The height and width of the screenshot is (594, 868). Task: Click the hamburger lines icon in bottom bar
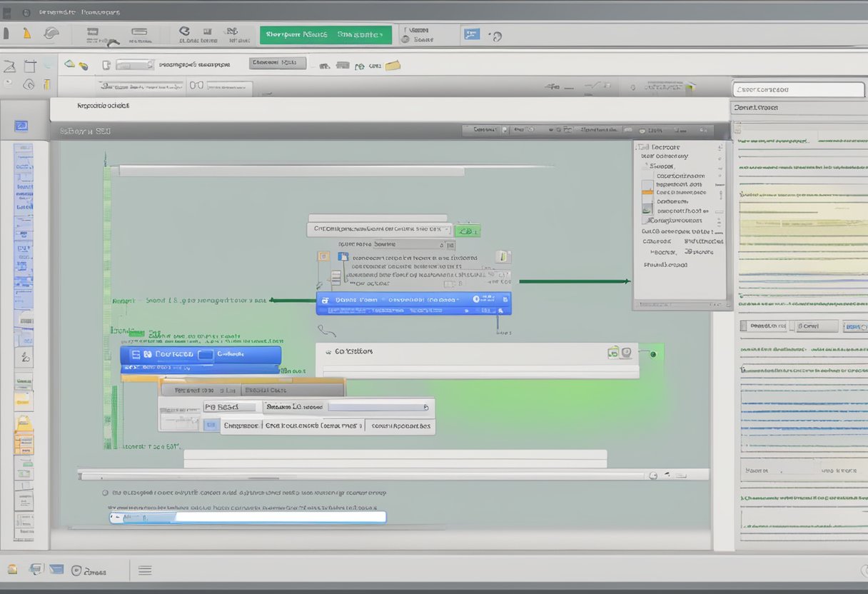145,570
